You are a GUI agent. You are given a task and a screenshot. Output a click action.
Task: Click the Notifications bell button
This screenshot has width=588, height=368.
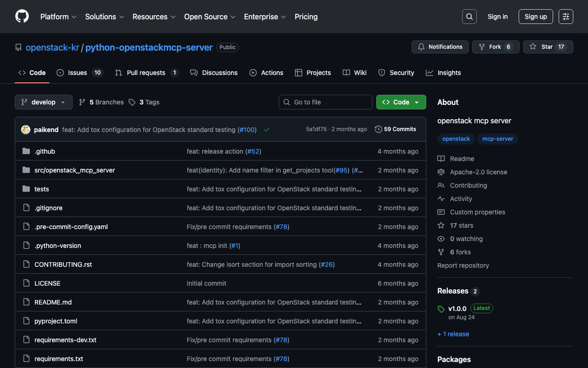(x=440, y=47)
